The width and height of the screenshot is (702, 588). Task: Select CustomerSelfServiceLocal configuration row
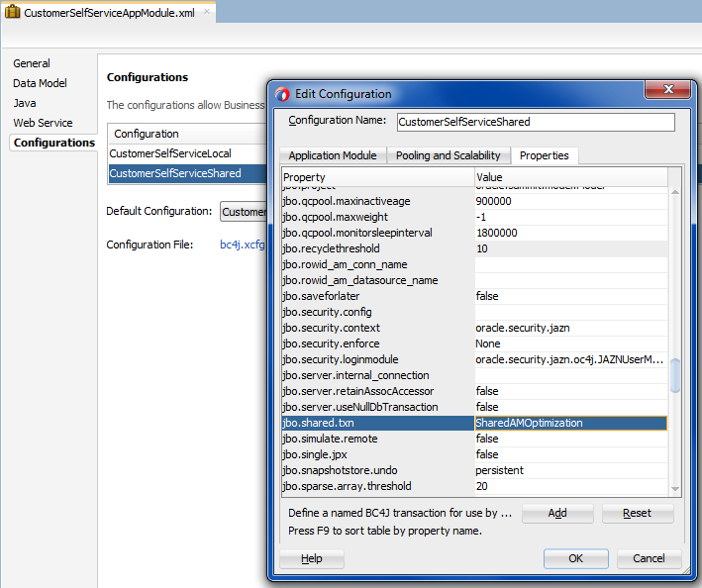pyautogui.click(x=187, y=153)
